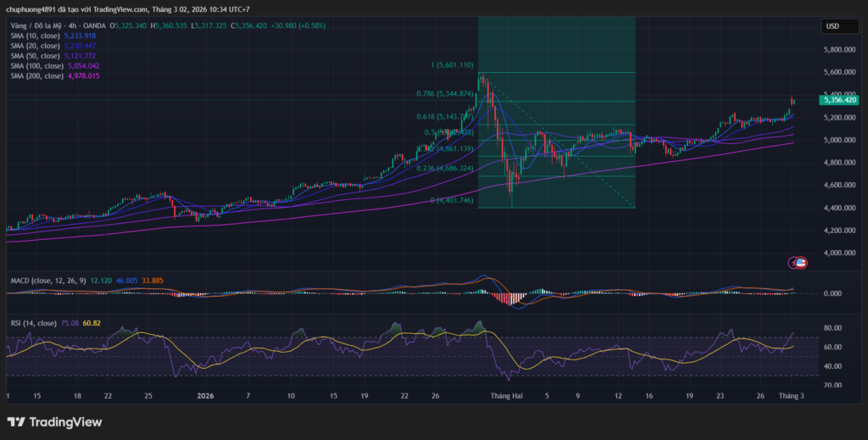This screenshot has width=868, height=440.
Task: Click the lightning event icon beside the flag
Action: pos(793,263)
